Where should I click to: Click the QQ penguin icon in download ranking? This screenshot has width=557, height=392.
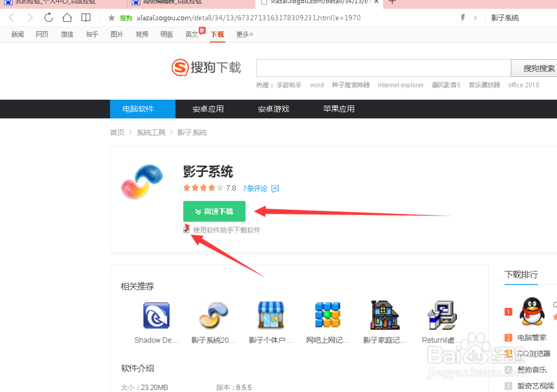(x=532, y=312)
